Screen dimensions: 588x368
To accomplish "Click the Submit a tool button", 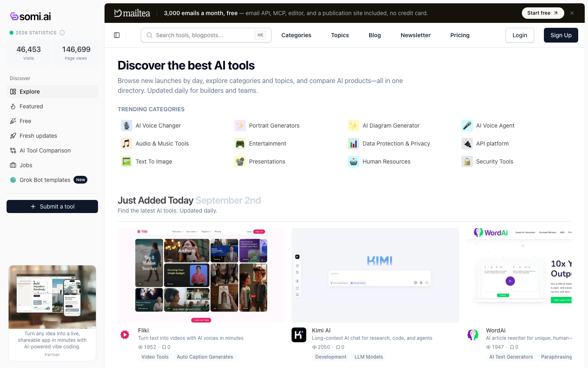I will coord(52,206).
